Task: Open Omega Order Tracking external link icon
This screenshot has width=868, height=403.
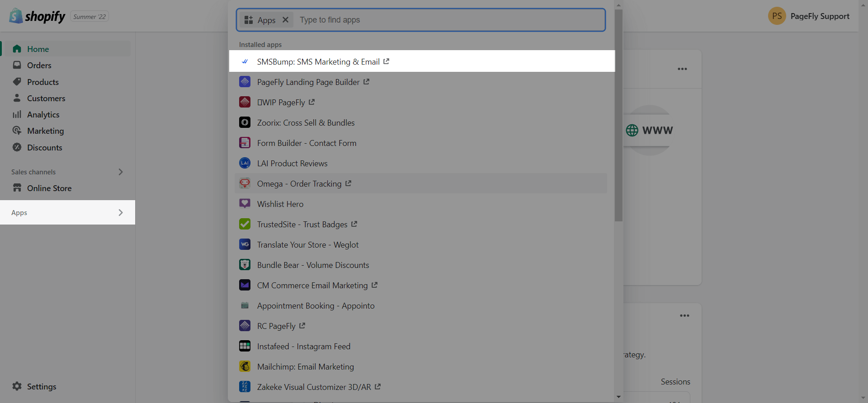Action: point(348,183)
